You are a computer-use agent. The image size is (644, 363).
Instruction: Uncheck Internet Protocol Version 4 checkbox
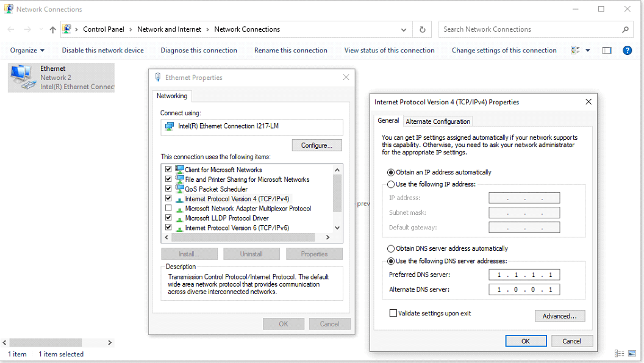pos(168,198)
